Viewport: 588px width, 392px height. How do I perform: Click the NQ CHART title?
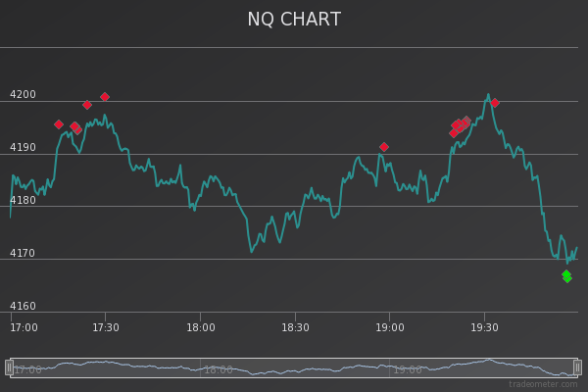[294, 20]
